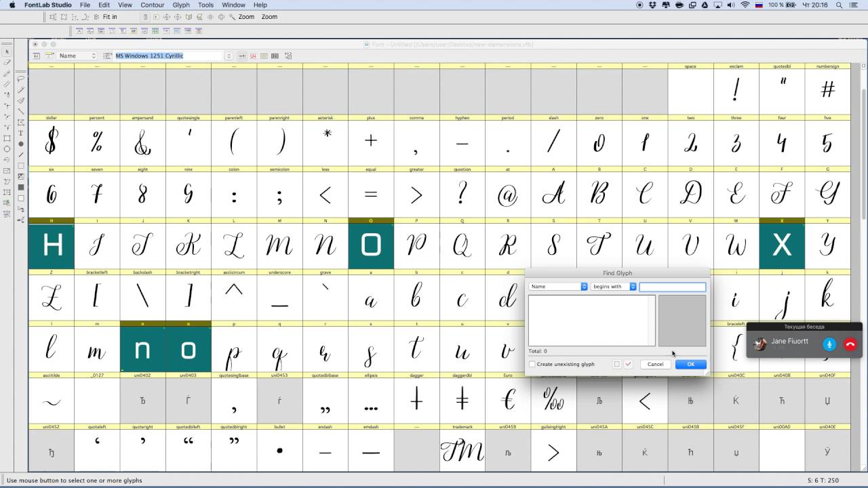Open the 'begins with' dropdown
The height and width of the screenshot is (488, 868).
click(614, 287)
